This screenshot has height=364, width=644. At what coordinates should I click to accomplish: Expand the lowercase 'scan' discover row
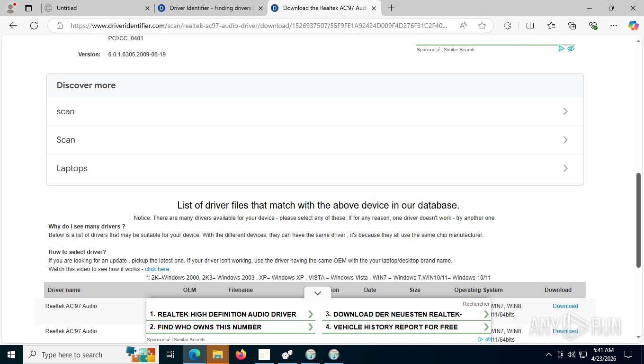tap(315, 111)
